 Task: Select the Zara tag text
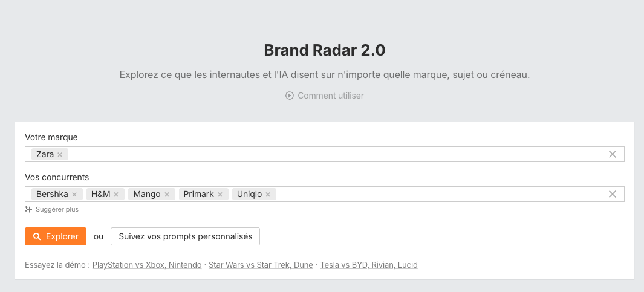click(45, 154)
